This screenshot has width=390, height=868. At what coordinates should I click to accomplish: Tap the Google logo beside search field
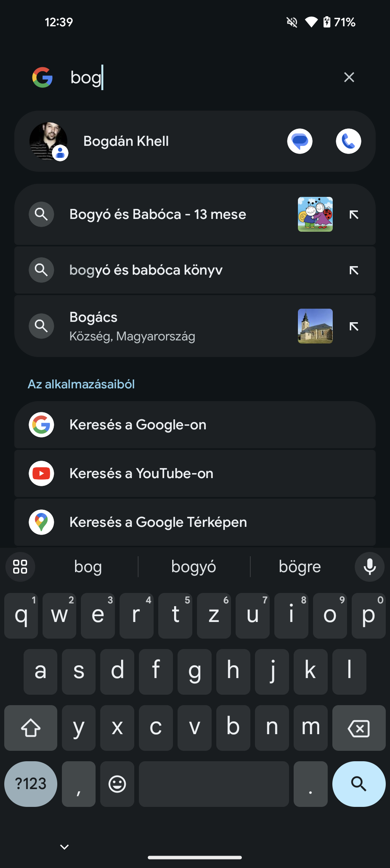pos(42,77)
